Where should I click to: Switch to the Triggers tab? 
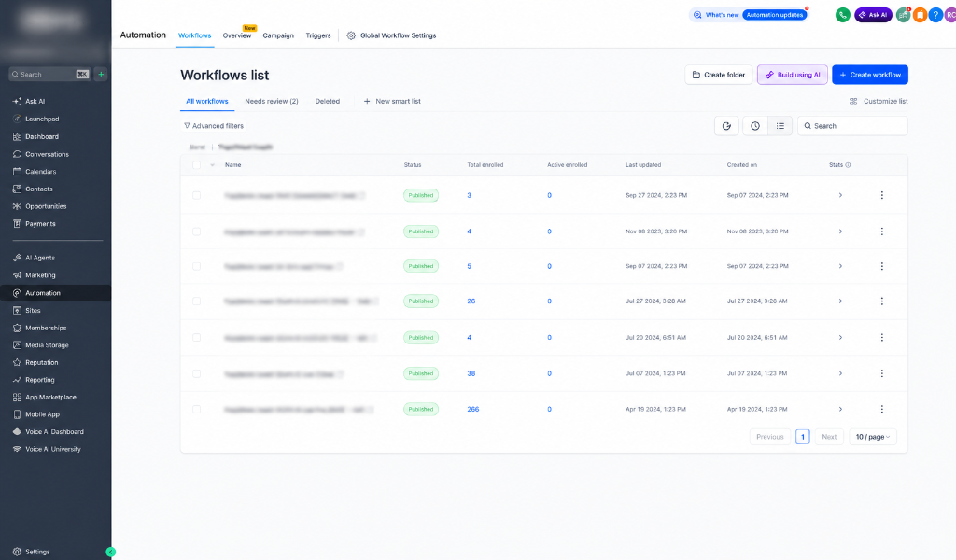[x=318, y=35]
